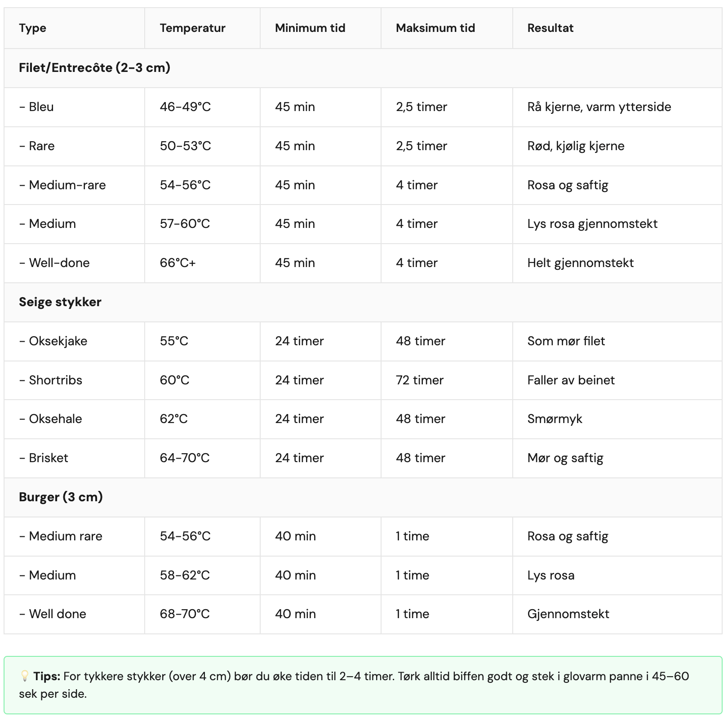Click the Brisket temperature 64-70°C
The height and width of the screenshot is (722, 728).
coord(185,458)
